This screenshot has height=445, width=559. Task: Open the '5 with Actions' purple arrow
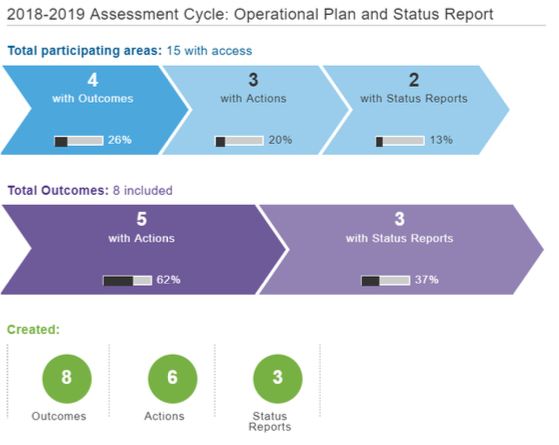(144, 250)
